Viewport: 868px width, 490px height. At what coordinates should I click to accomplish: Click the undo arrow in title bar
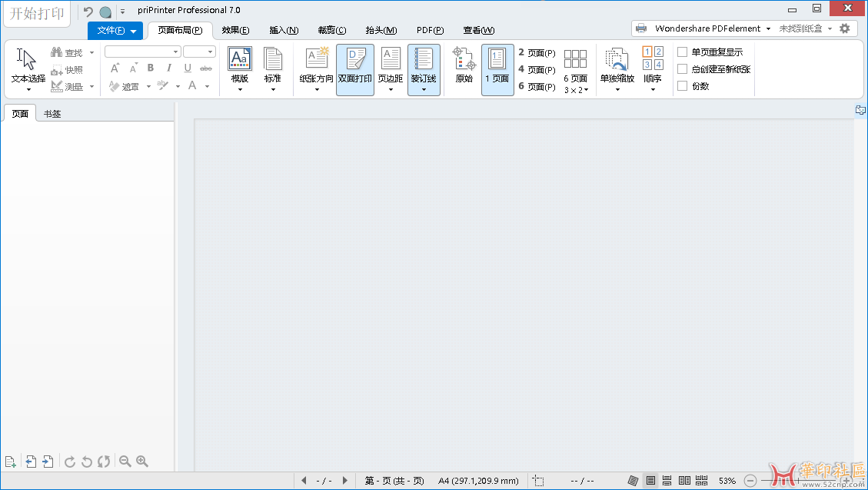[88, 11]
